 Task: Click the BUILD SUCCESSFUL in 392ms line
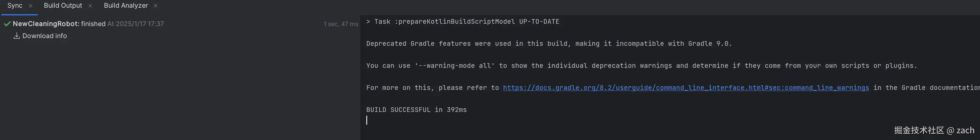click(x=416, y=110)
